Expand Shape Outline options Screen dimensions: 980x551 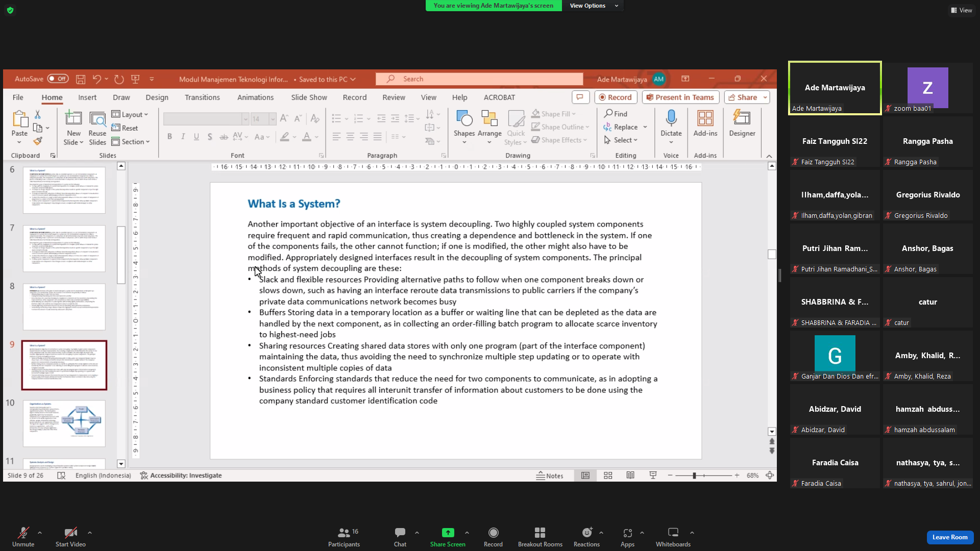point(587,127)
